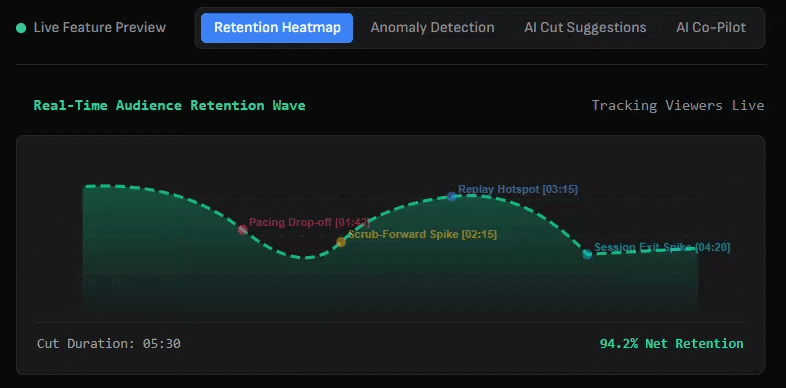Screen dimensions: 786x388
Task: Select the Retention Heatmap tab
Action: pyautogui.click(x=277, y=28)
